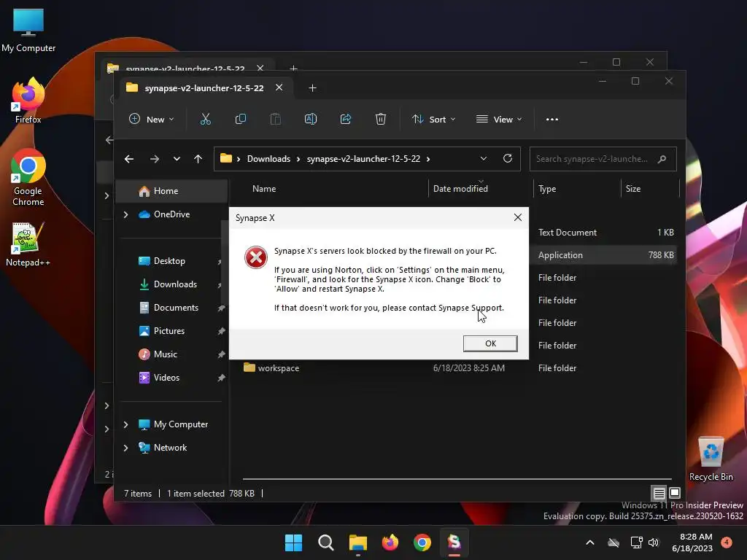Click the Share icon in toolbar
Screen dimensions: 747x560
click(x=346, y=119)
